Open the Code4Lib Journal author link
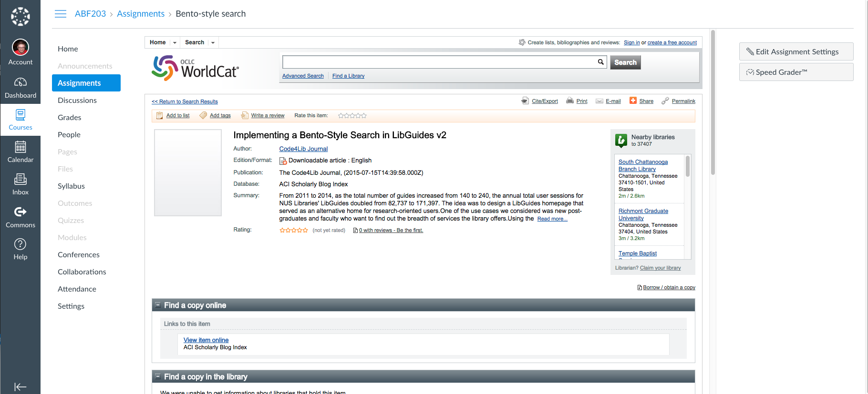The width and height of the screenshot is (868, 394). 303,149
